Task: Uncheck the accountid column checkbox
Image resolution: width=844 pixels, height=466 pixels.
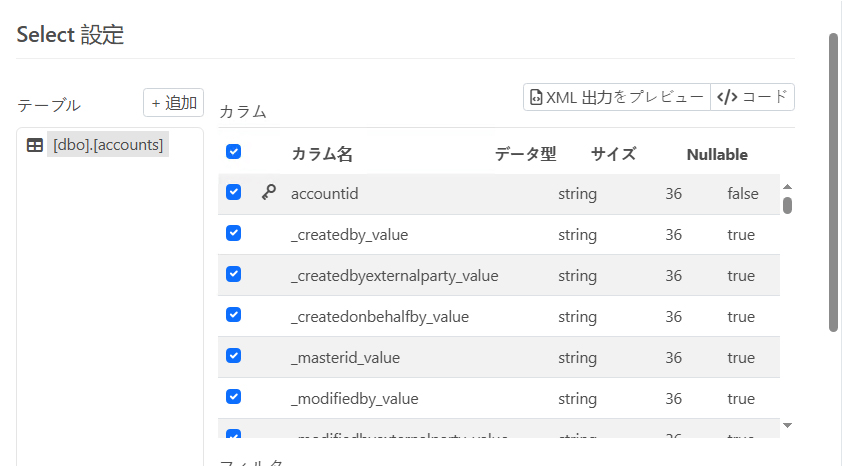Action: (234, 192)
